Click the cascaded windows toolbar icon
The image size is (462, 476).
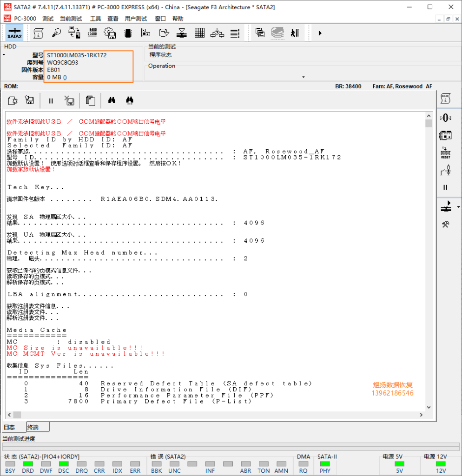[x=260, y=33]
